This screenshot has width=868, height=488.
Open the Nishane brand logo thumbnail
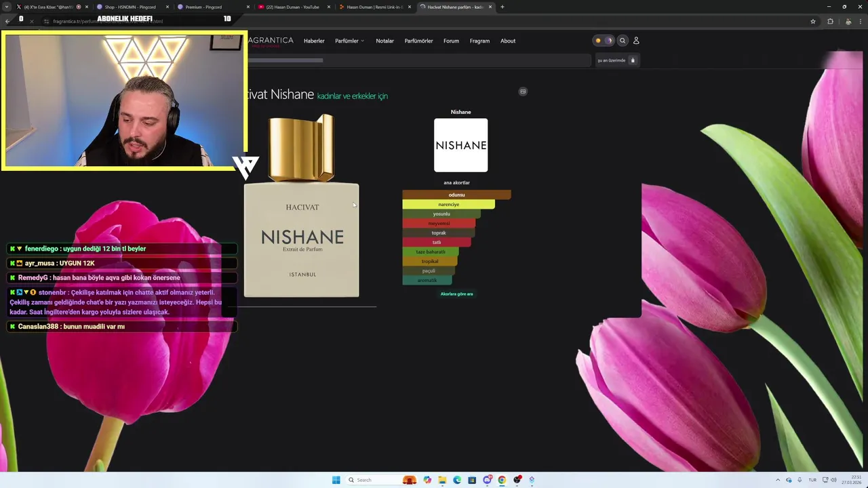460,145
